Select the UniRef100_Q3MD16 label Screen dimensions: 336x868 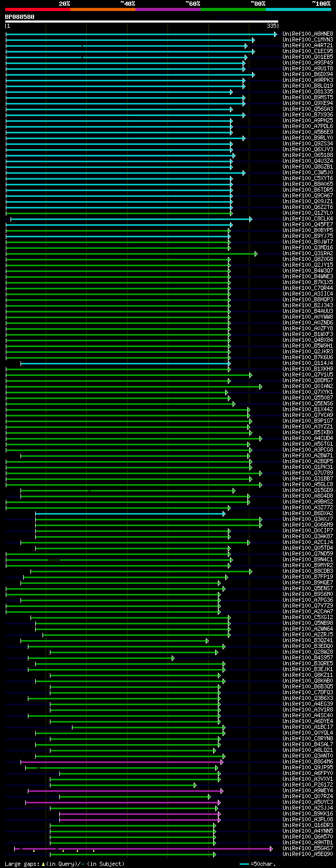(308, 247)
